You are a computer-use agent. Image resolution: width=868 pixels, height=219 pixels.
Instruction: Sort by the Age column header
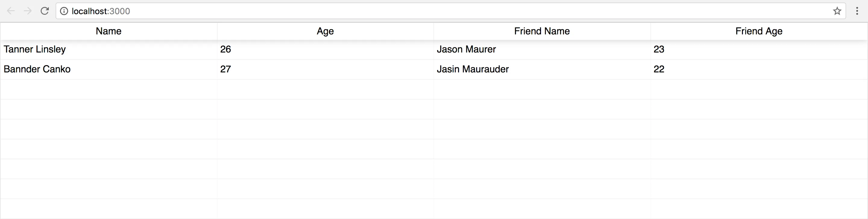click(x=325, y=31)
